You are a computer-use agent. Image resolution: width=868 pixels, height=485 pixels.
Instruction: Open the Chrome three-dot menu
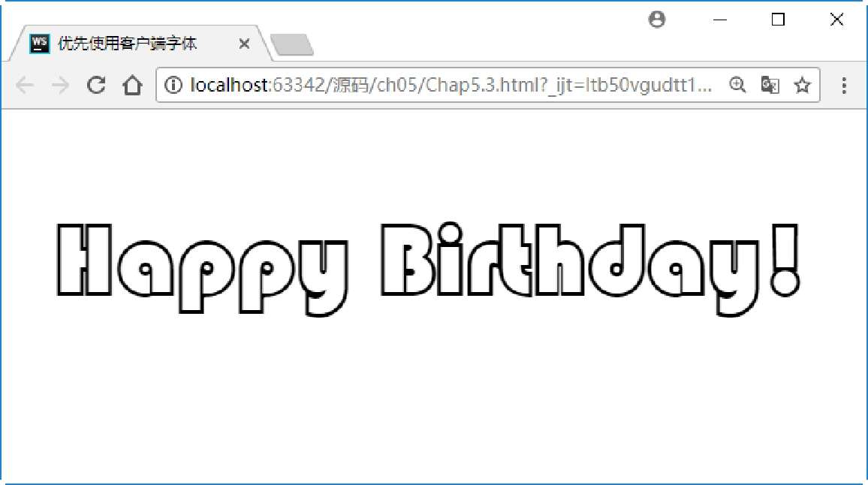(844, 86)
